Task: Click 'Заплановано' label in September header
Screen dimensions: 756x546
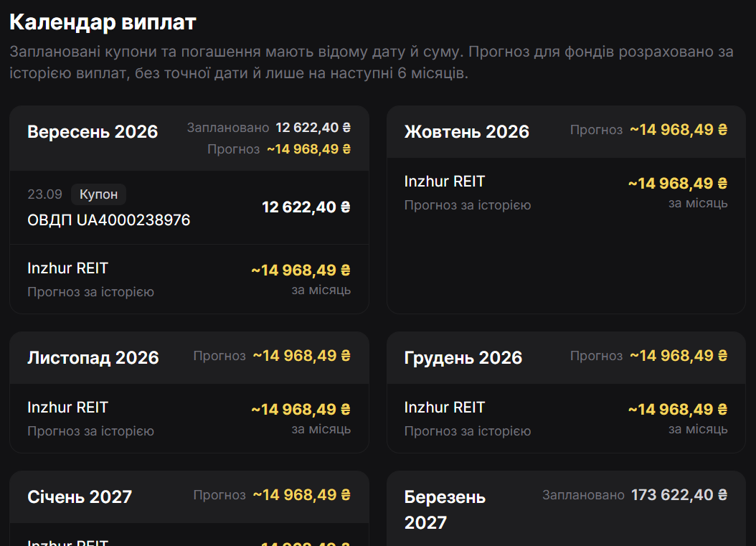Action: pyautogui.click(x=228, y=127)
